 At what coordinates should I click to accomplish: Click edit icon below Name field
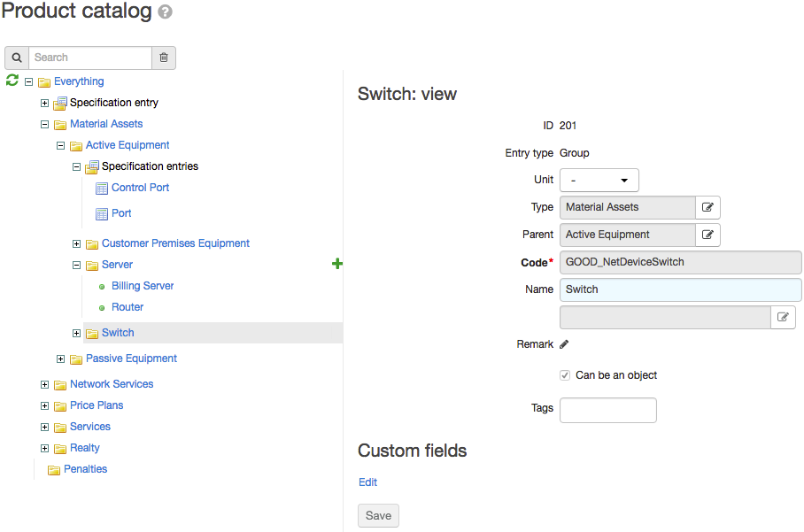(783, 317)
